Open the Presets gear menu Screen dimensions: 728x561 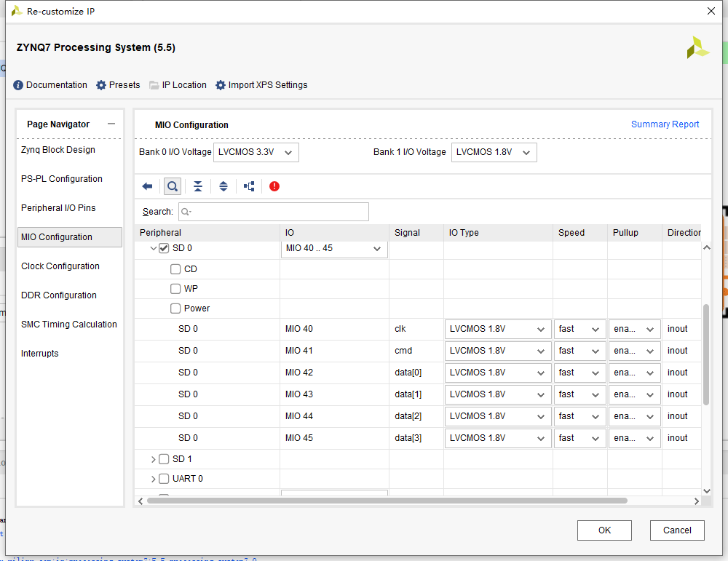tap(118, 85)
